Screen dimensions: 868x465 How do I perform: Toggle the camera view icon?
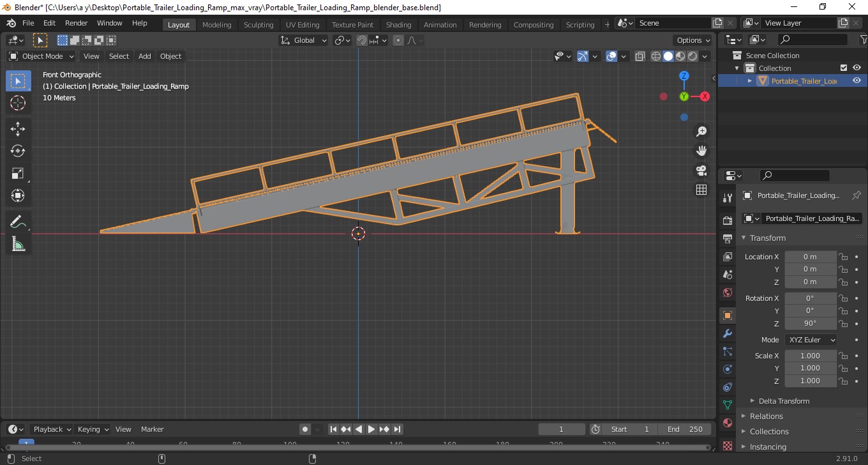pos(701,171)
